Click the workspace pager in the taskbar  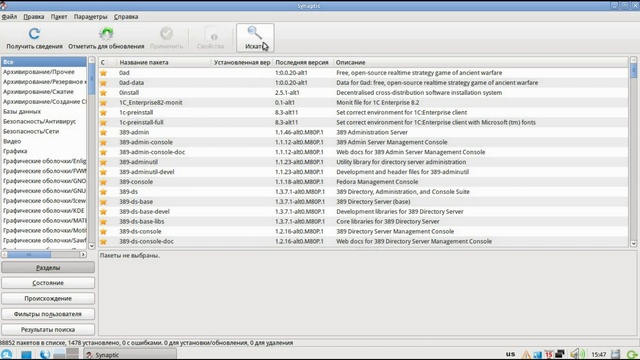(66, 354)
